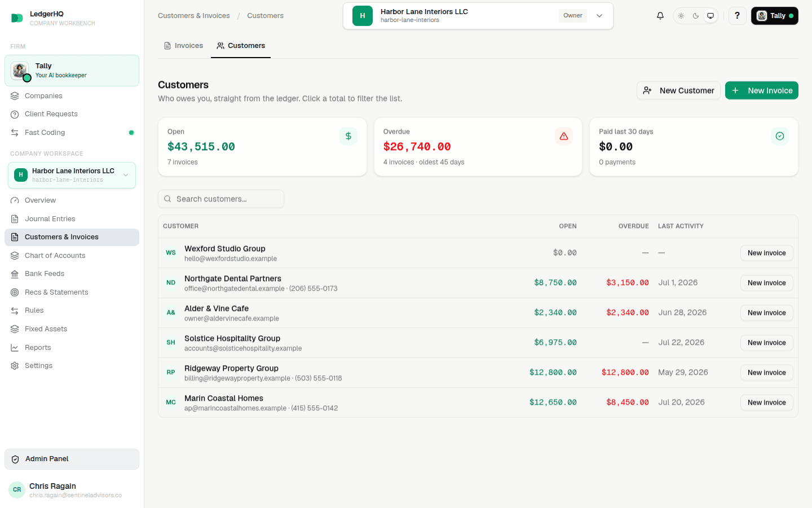Click the check circle icon on Paid card

tap(780, 136)
